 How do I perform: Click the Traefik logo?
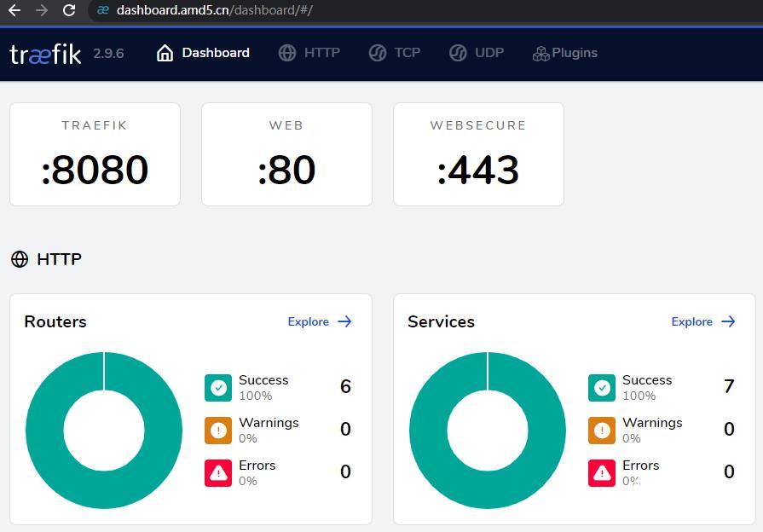coord(44,53)
